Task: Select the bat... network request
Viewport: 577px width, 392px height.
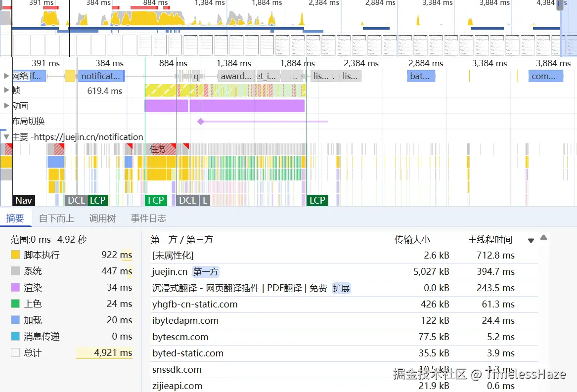Action: (421, 76)
